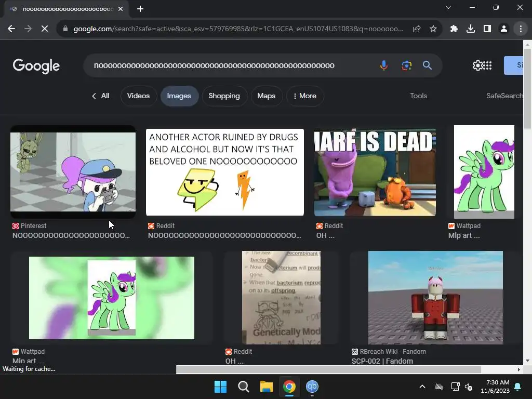Switch to Shopping results tab
Viewport: 532px width, 399px height.
(224, 96)
